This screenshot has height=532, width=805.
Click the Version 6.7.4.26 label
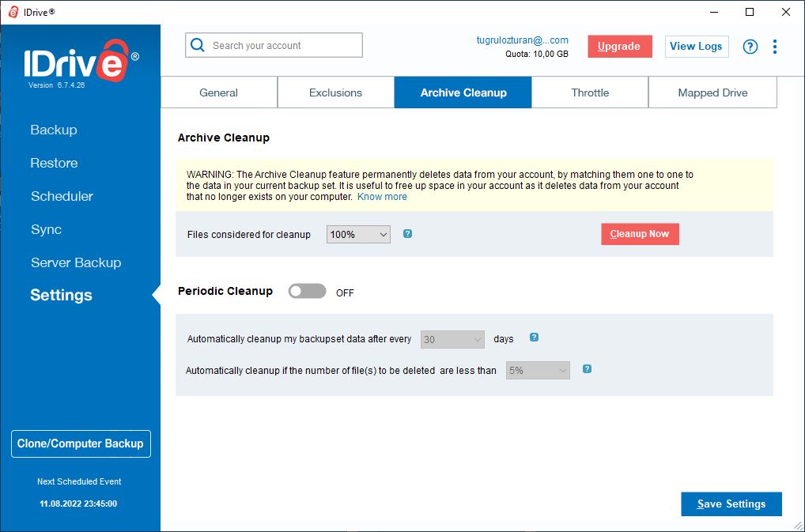[56, 85]
